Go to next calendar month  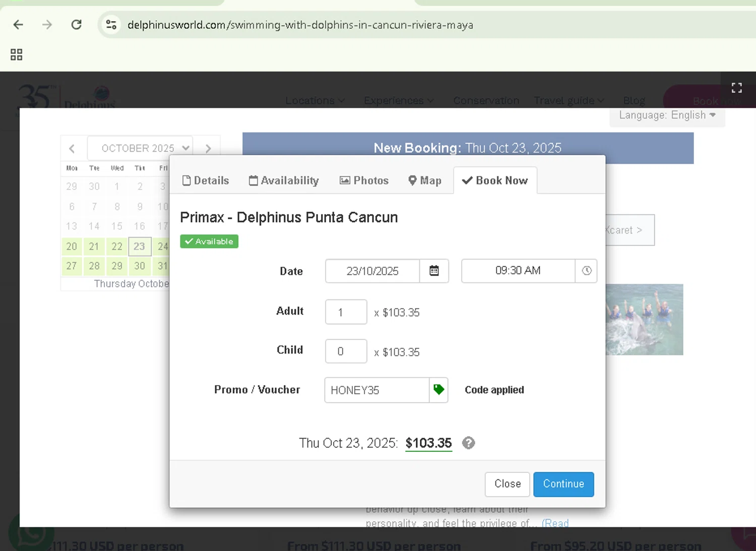pyautogui.click(x=208, y=148)
